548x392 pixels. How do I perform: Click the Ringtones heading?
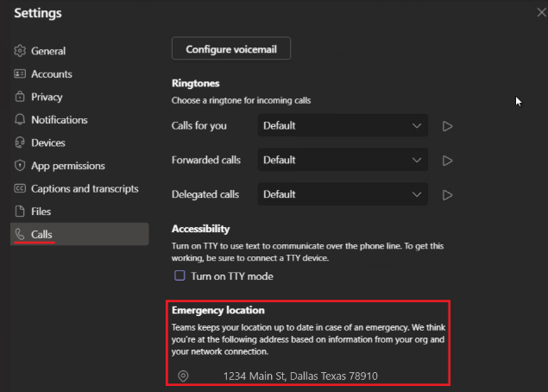click(x=195, y=83)
